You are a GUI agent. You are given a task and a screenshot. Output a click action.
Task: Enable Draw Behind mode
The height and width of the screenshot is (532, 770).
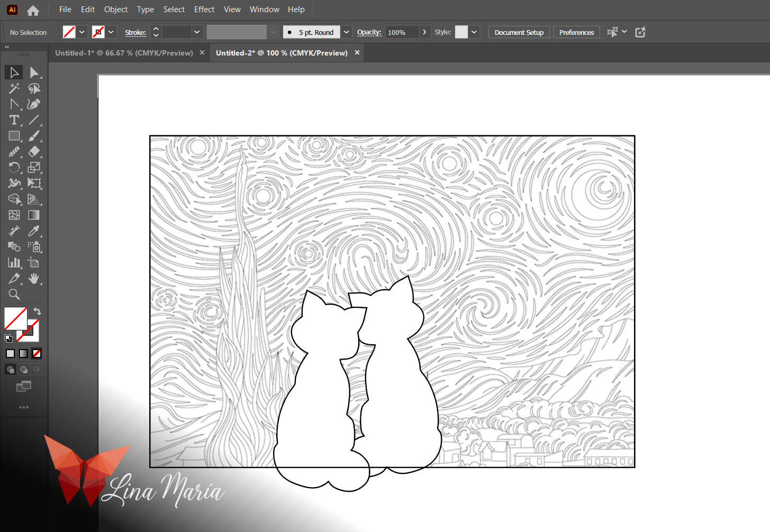click(x=23, y=370)
